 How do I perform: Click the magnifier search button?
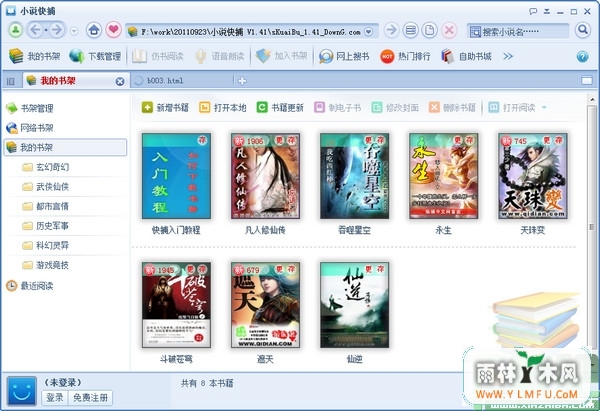(583, 30)
